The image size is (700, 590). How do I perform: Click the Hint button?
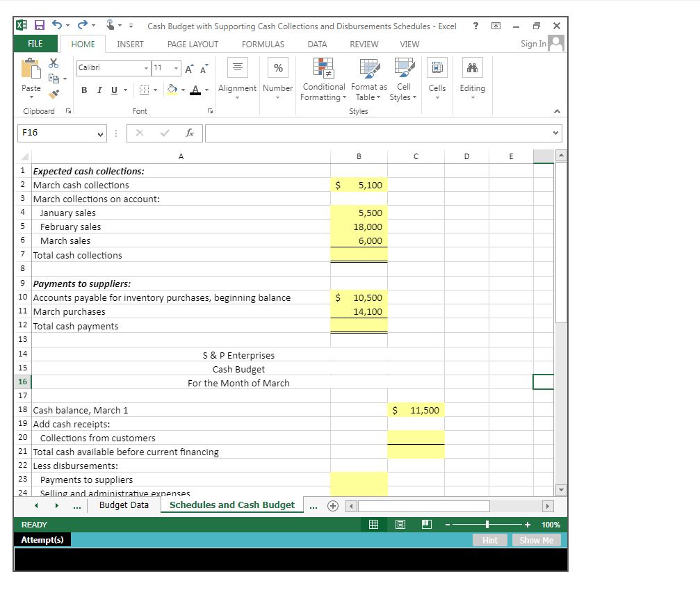coord(490,540)
